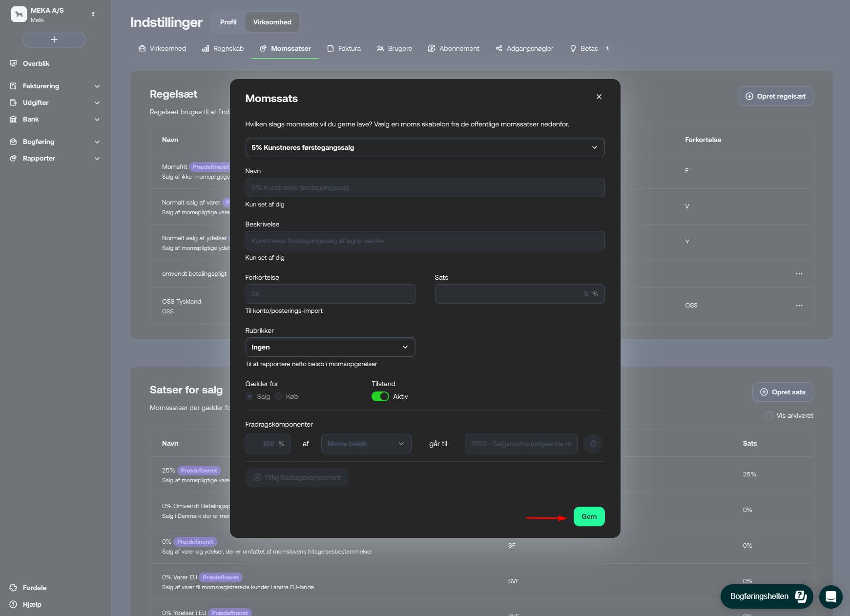Switch to the Faktura tab

click(344, 48)
